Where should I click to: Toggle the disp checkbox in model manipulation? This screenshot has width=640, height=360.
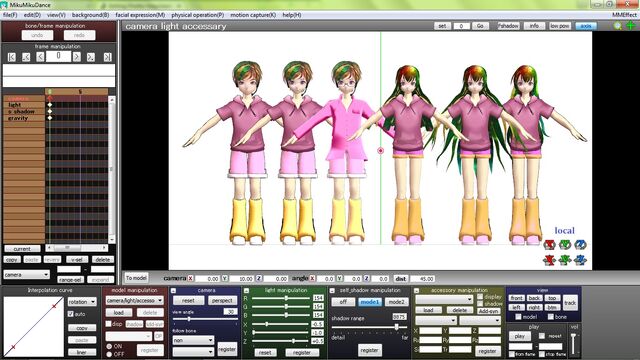pos(108,324)
